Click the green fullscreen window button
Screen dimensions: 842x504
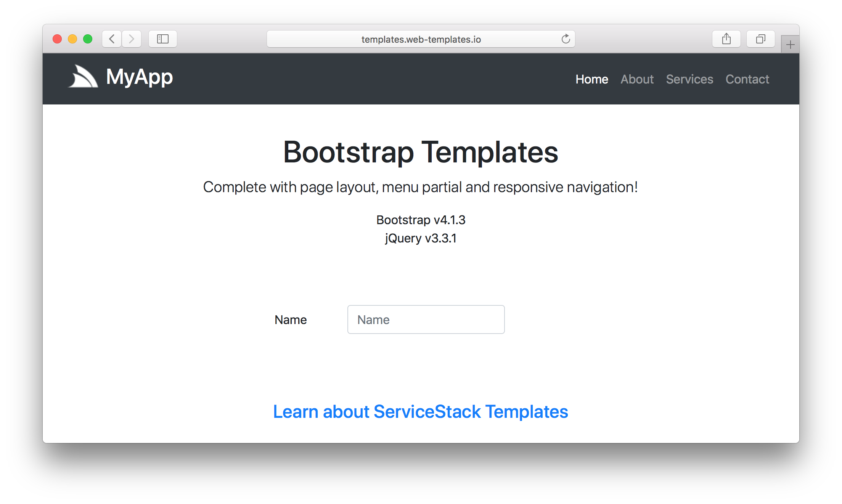[88, 39]
